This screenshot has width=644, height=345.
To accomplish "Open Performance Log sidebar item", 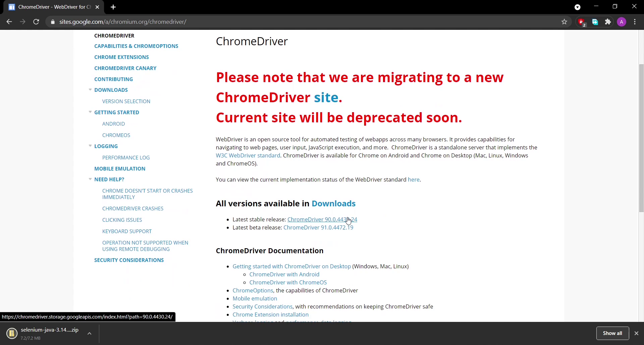I will coord(126,158).
